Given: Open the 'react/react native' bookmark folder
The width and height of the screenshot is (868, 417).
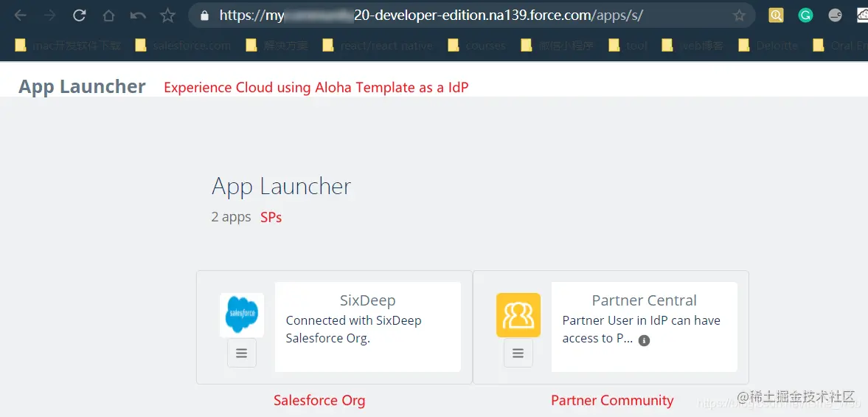Looking at the screenshot, I should [378, 46].
